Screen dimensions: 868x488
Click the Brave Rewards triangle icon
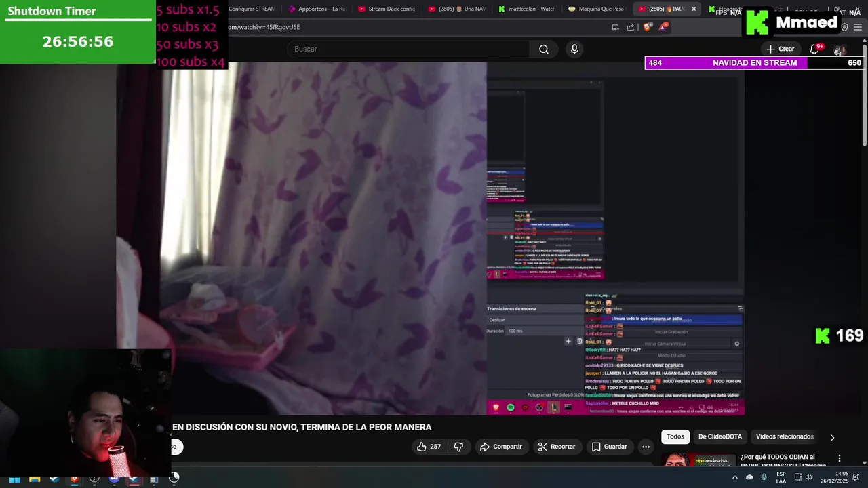pyautogui.click(x=663, y=27)
